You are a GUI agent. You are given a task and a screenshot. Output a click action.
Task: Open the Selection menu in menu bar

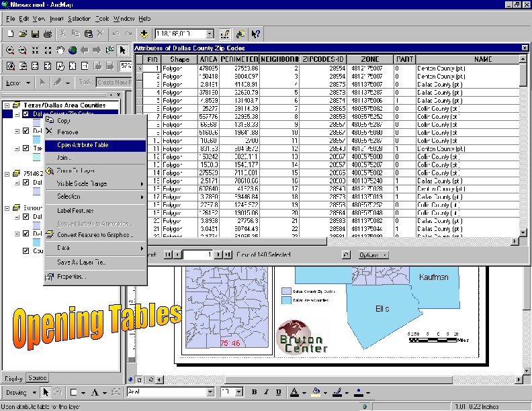pyautogui.click(x=79, y=19)
